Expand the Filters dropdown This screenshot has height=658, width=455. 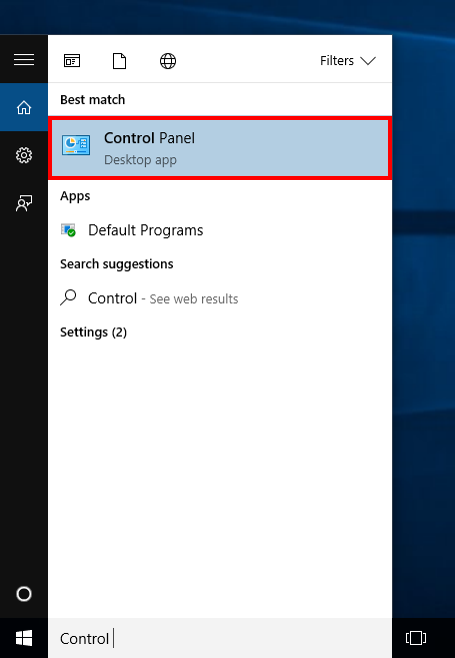coord(348,61)
